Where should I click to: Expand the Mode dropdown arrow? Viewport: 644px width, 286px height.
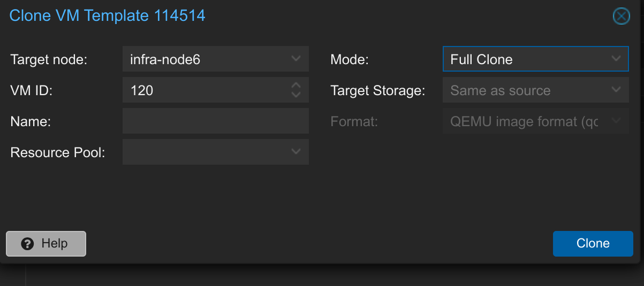tap(616, 59)
